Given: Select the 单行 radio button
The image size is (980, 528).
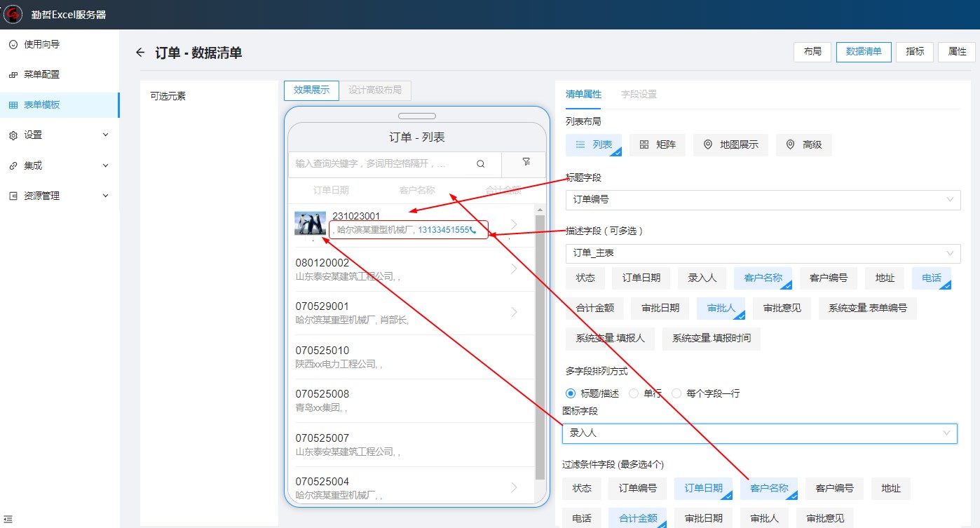Looking at the screenshot, I should pyautogui.click(x=634, y=393).
